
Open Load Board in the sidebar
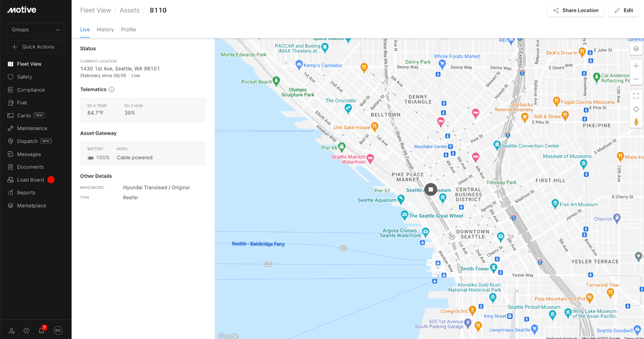point(30,180)
